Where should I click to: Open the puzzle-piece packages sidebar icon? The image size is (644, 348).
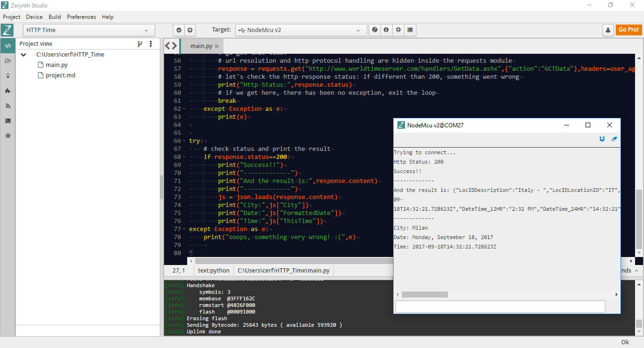8,91
